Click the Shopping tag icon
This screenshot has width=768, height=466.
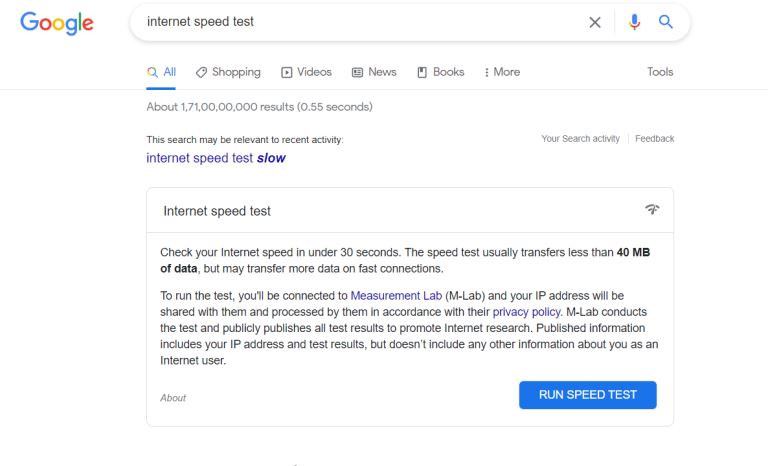201,73
